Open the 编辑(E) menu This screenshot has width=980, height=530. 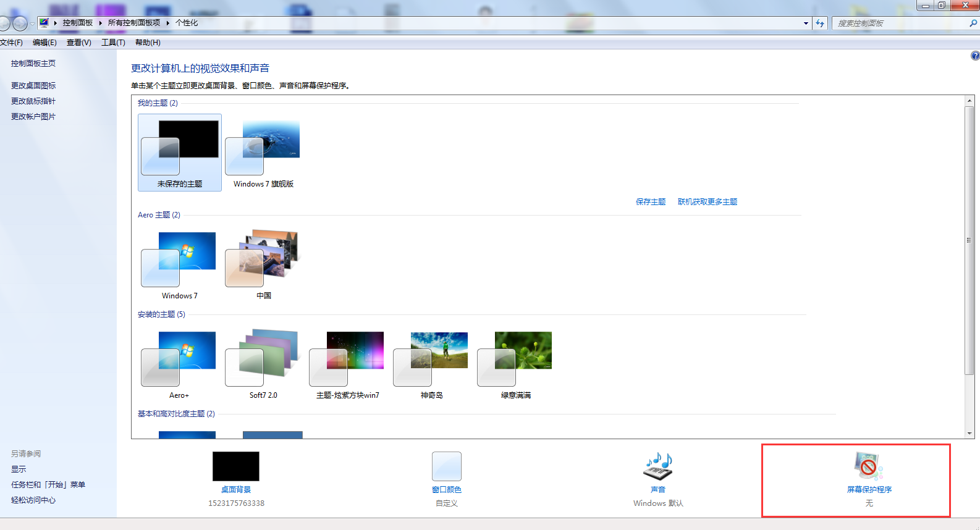click(x=44, y=43)
